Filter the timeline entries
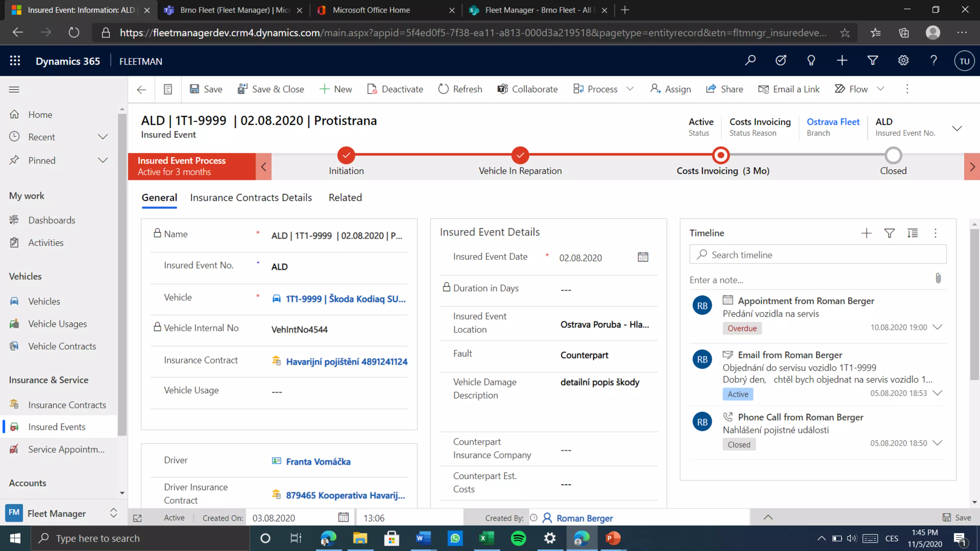This screenshot has height=551, width=980. coord(889,233)
